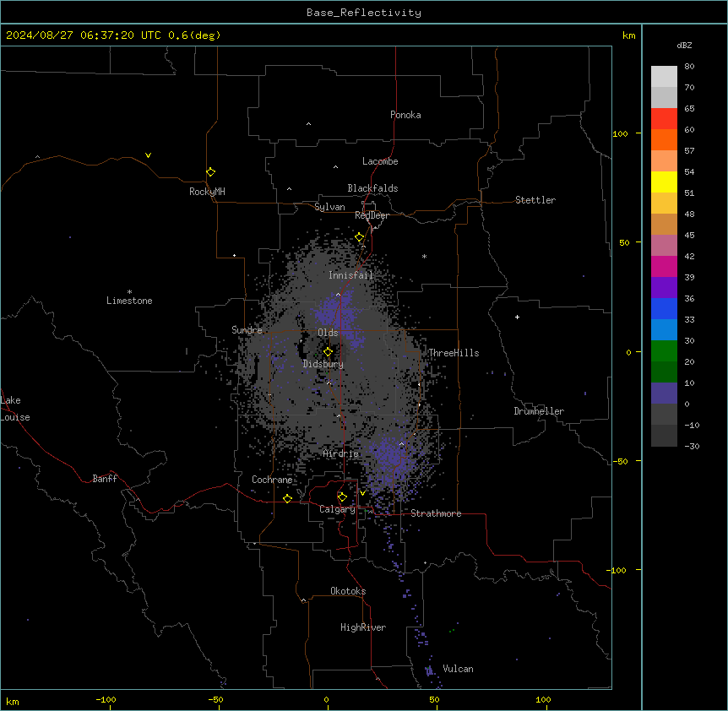Click the Lake Louise label
This screenshot has width=728, height=711.
pos(15,409)
